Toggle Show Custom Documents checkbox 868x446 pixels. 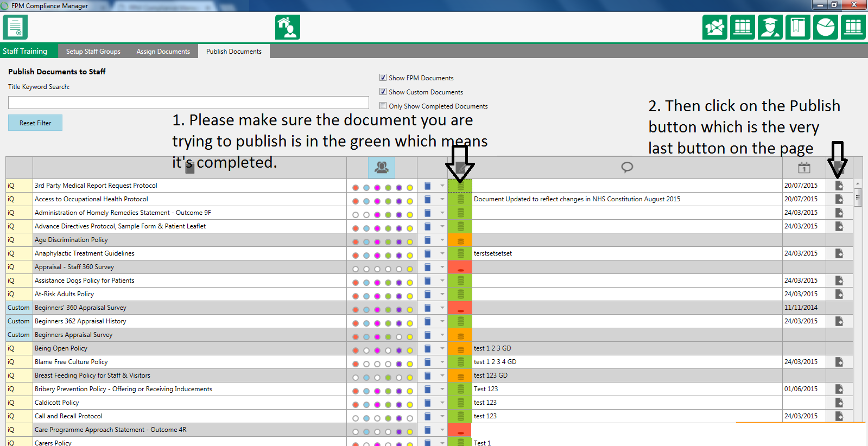tap(383, 92)
